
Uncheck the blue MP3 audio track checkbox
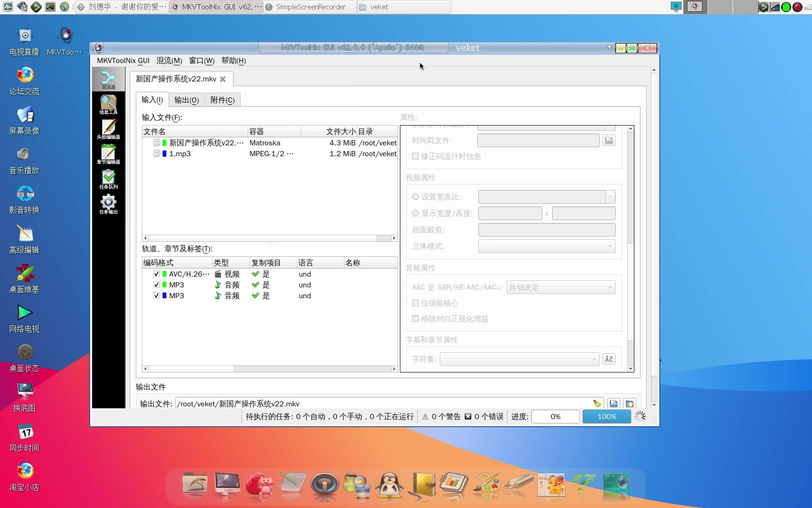(156, 295)
